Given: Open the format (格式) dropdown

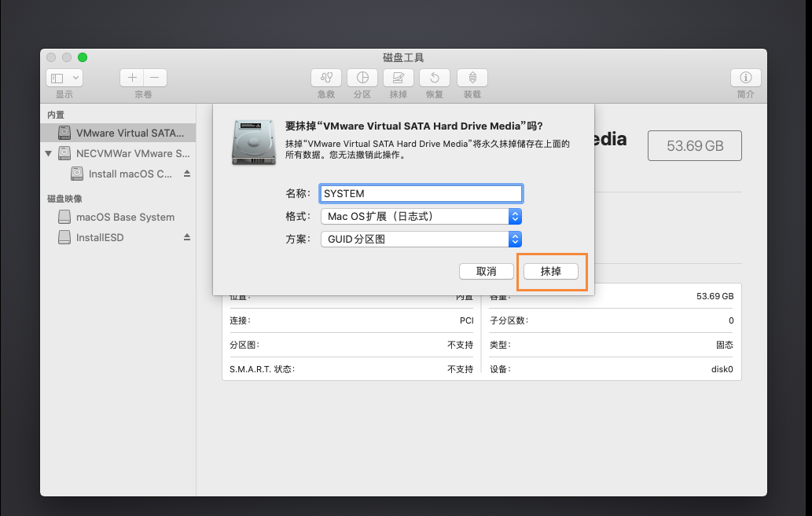Looking at the screenshot, I should click(x=421, y=216).
